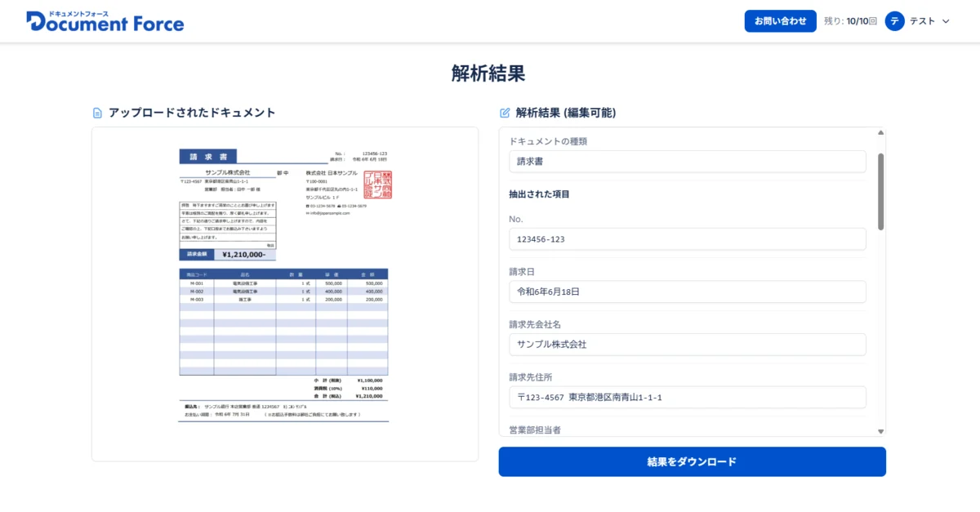Click the お問い合わせ button

point(780,21)
